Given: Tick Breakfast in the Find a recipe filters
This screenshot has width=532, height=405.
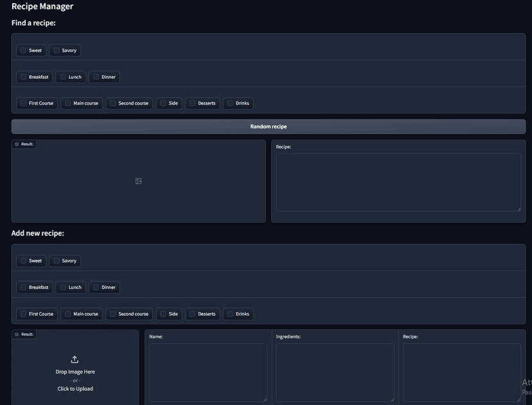Looking at the screenshot, I should point(23,77).
